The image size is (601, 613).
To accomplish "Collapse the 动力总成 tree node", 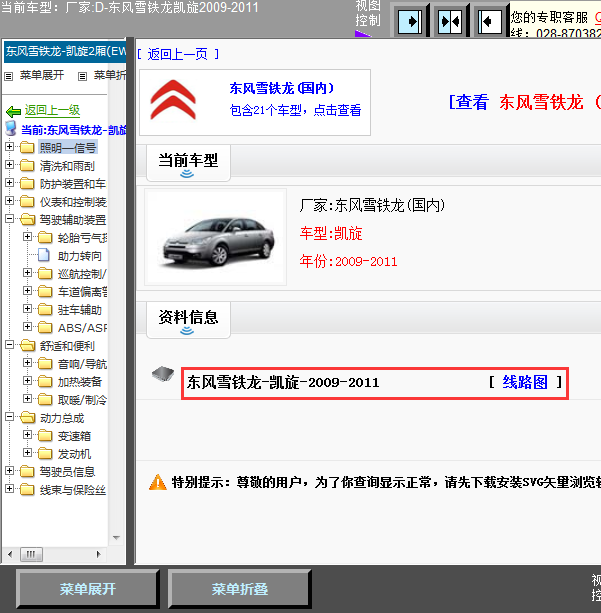I will point(10,418).
